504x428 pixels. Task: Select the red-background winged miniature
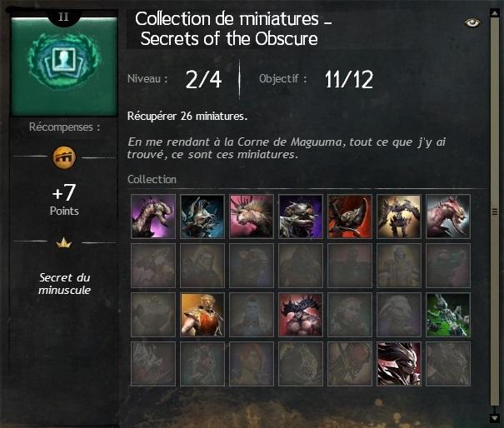coord(350,216)
